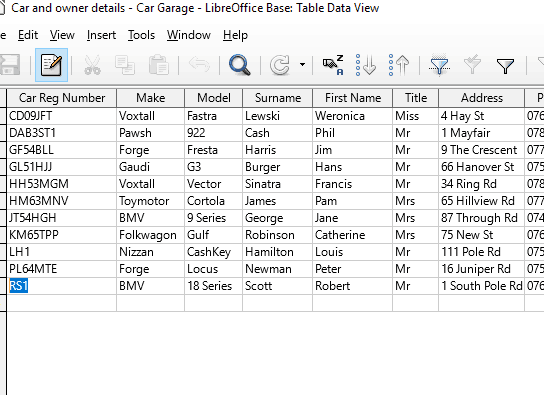This screenshot has height=395, width=544.
Task: Click the Sinatra surname cell
Action: tap(278, 184)
